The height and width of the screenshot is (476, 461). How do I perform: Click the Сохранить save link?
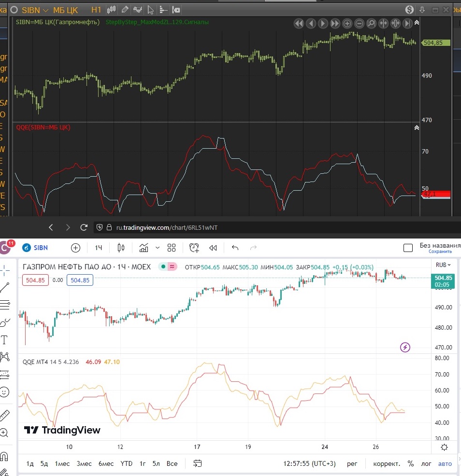point(440,252)
